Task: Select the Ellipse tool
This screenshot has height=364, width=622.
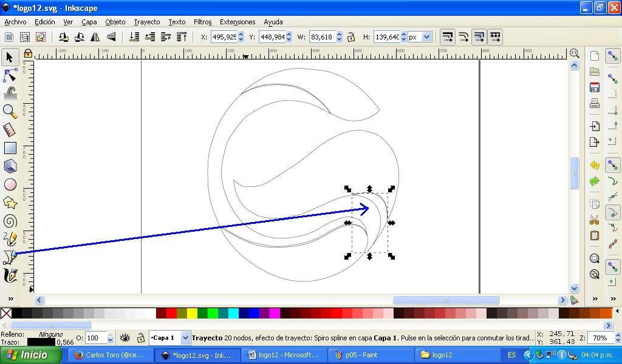Action: click(10, 184)
